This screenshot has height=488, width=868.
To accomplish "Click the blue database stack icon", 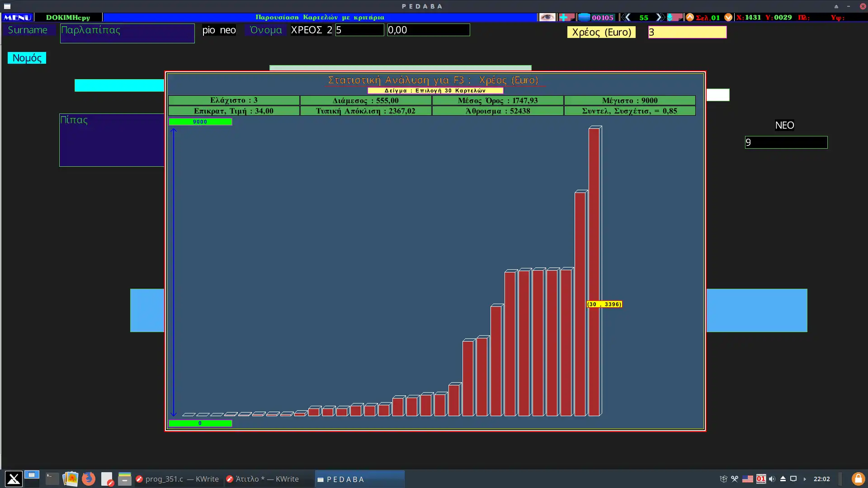I will pos(584,17).
